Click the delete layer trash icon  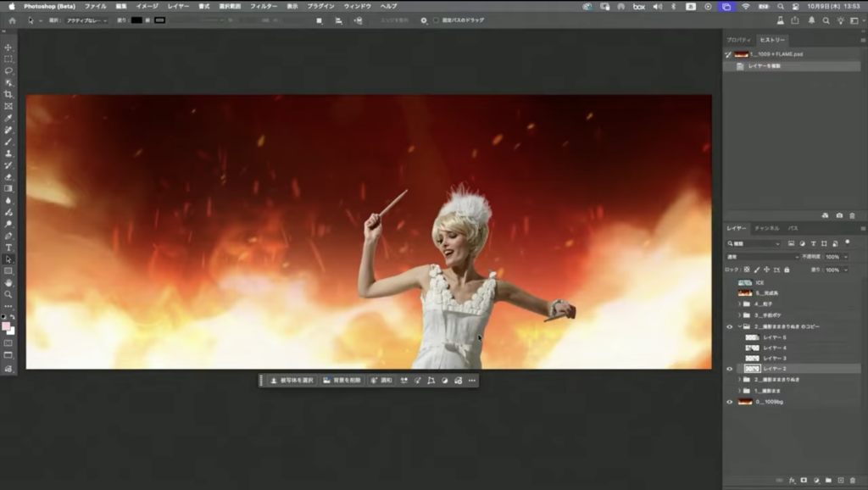tap(852, 480)
